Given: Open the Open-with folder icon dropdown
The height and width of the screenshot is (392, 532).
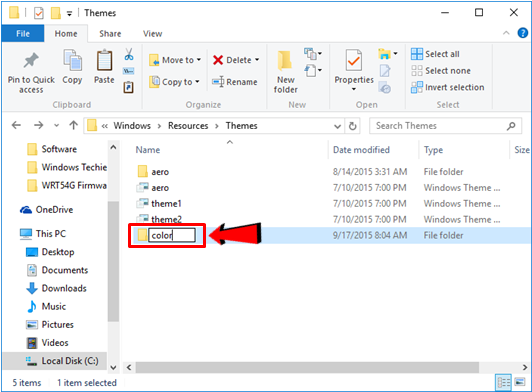Looking at the screenshot, I should (x=387, y=54).
